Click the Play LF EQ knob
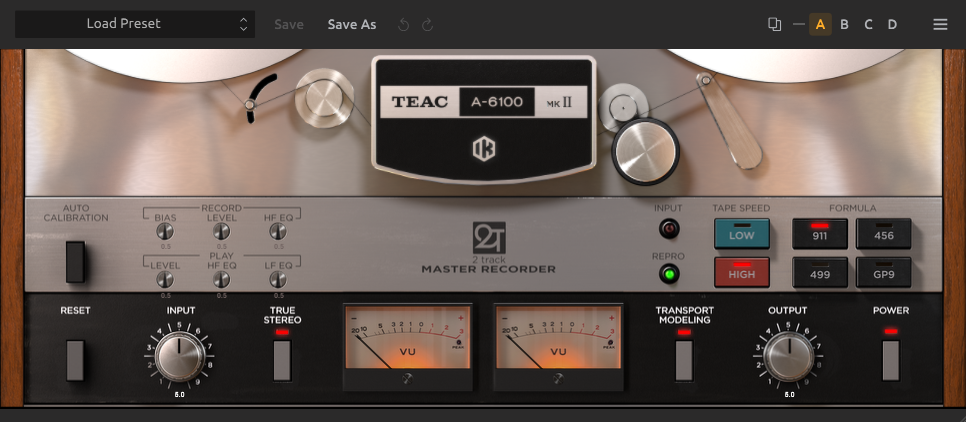The width and height of the screenshot is (966, 422). (x=278, y=280)
